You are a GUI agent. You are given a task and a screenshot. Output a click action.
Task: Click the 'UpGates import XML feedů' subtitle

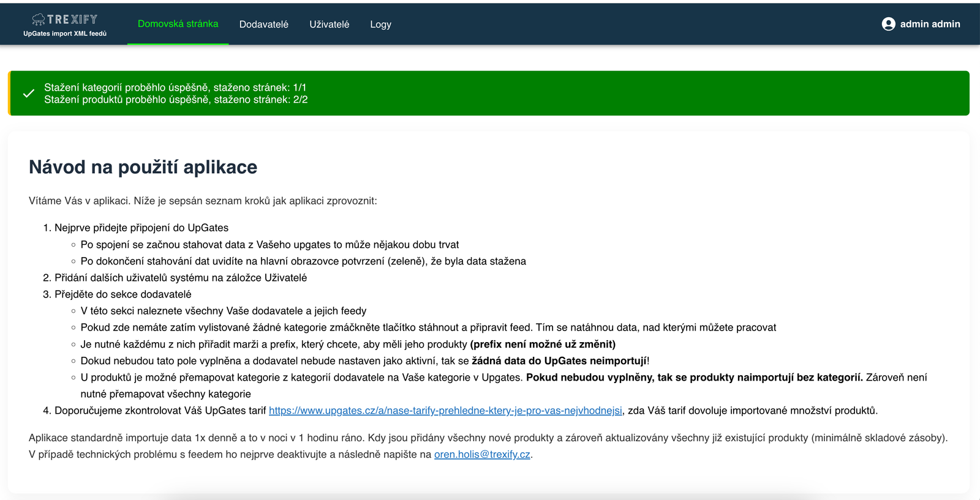click(x=65, y=34)
